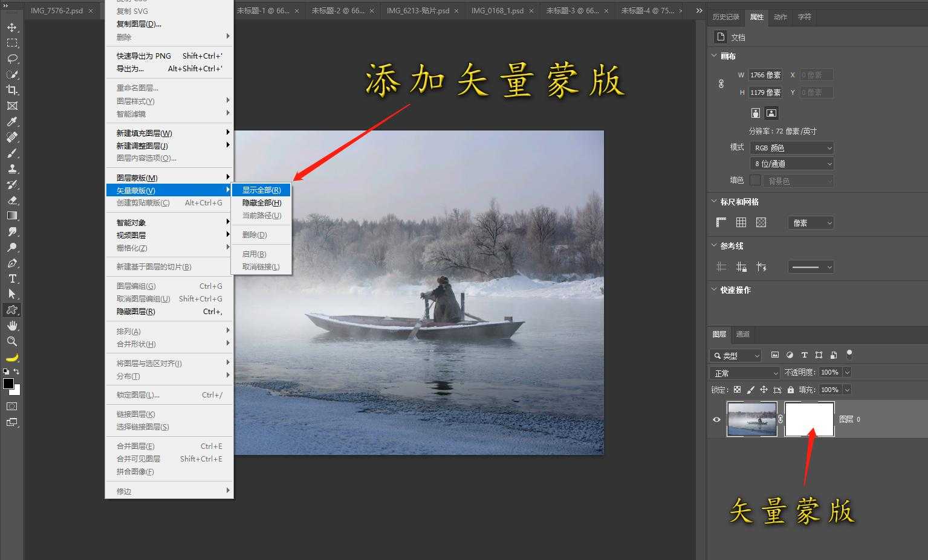Set canvas orientation to portrait
The width and height of the screenshot is (928, 560).
point(756,113)
